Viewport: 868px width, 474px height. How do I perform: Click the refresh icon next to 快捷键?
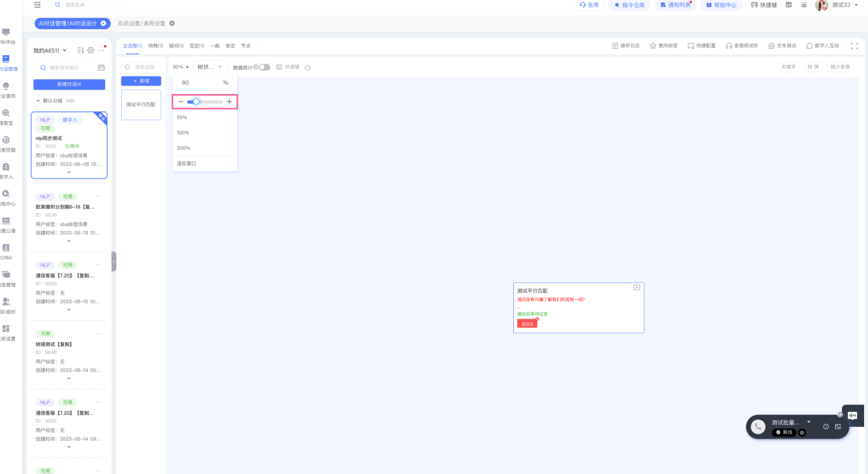click(308, 68)
